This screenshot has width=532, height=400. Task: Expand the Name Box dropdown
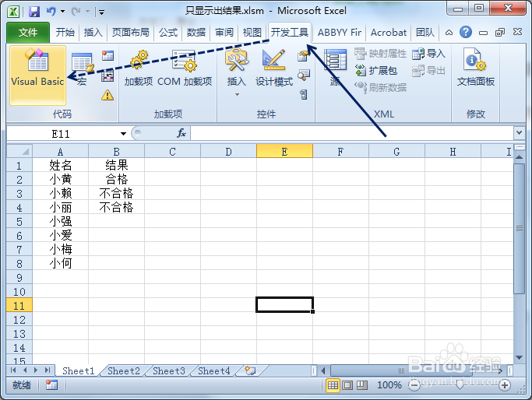[123, 134]
